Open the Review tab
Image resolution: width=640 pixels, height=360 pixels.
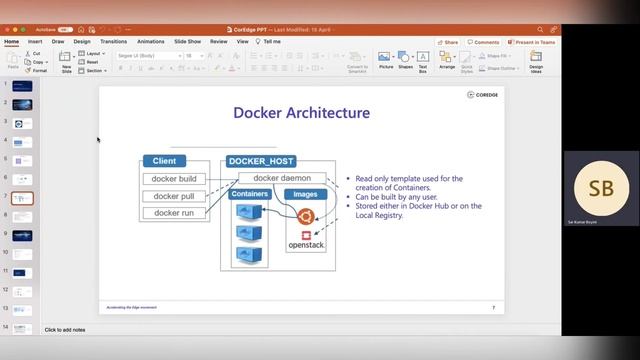(x=219, y=42)
